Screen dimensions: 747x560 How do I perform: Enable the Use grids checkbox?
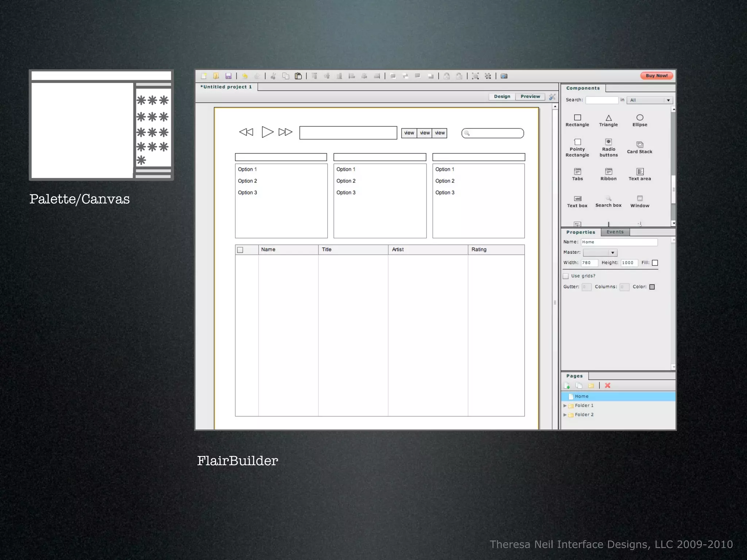click(566, 276)
